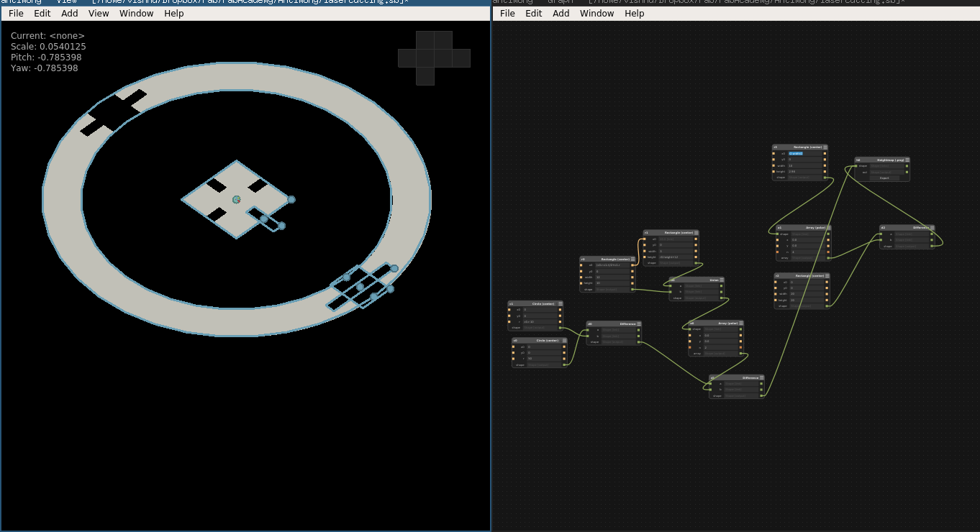Click the view orientation cross widget
This screenshot has width=980, height=532.
(434, 58)
